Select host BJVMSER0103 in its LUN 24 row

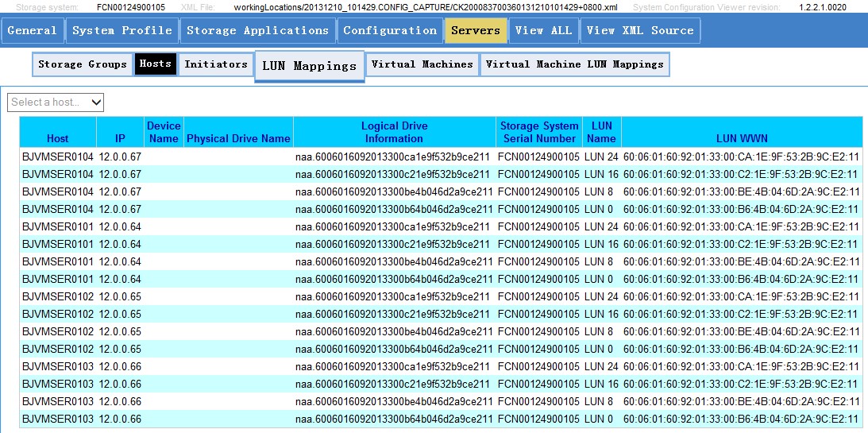[x=58, y=366]
